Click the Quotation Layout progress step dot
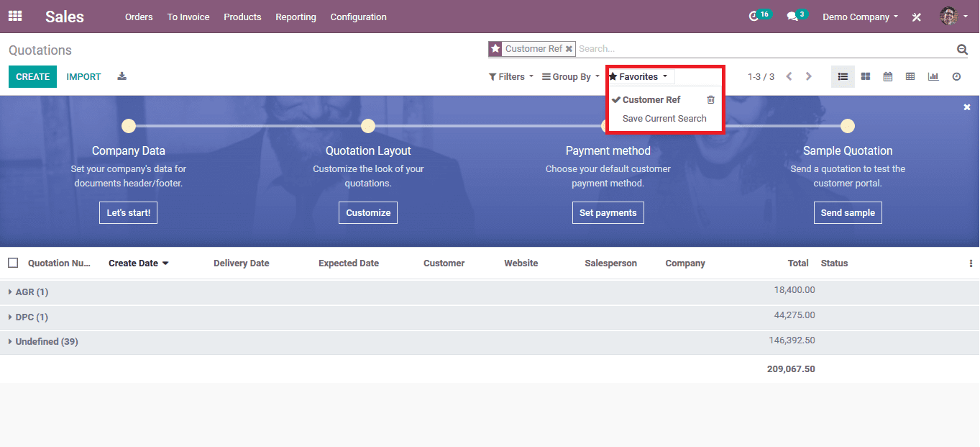The width and height of the screenshot is (980, 447). [x=368, y=126]
